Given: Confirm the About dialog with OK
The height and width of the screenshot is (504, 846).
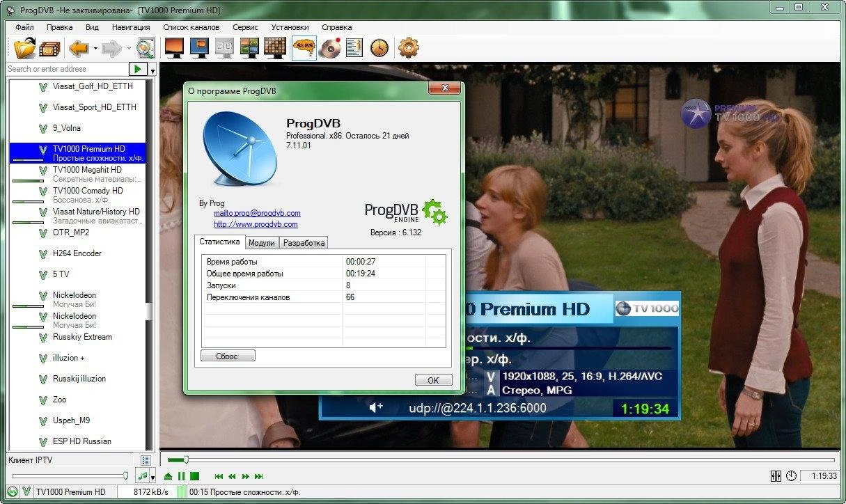Looking at the screenshot, I should 433,380.
